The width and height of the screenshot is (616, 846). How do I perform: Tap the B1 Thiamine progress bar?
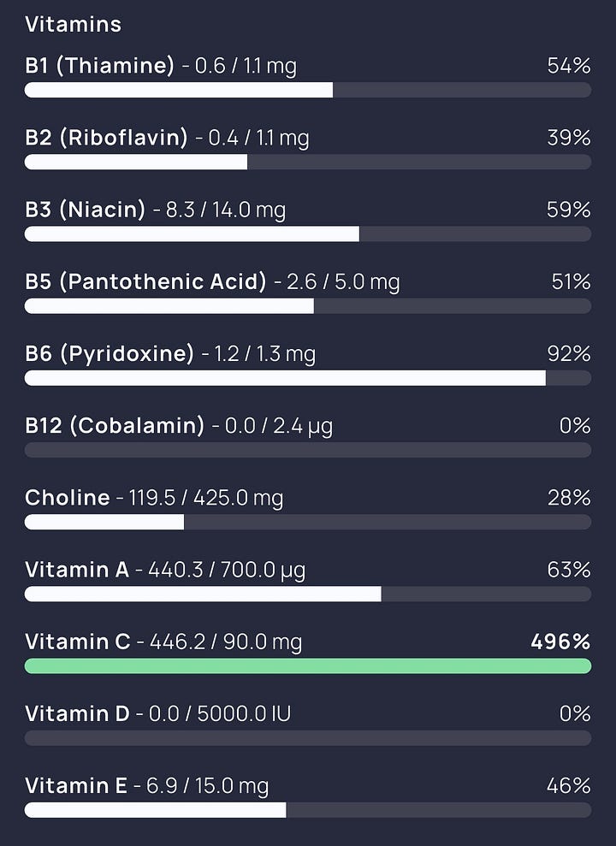(308, 90)
